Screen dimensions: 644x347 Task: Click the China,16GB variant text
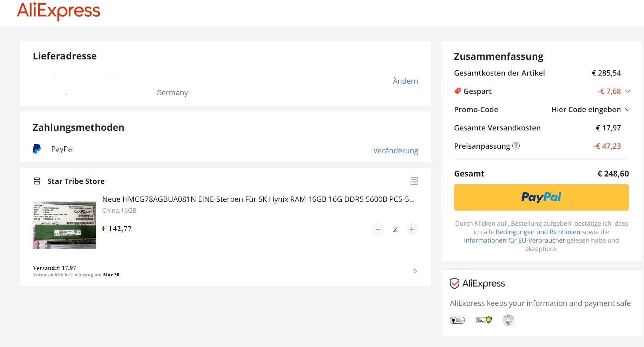pos(119,210)
